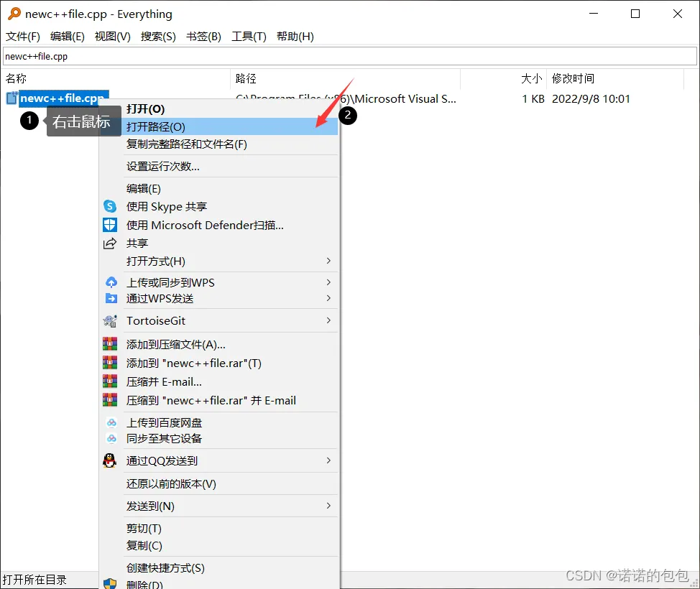Image resolution: width=700 pixels, height=589 pixels.
Task: Click the share arrow icon
Action: [110, 244]
